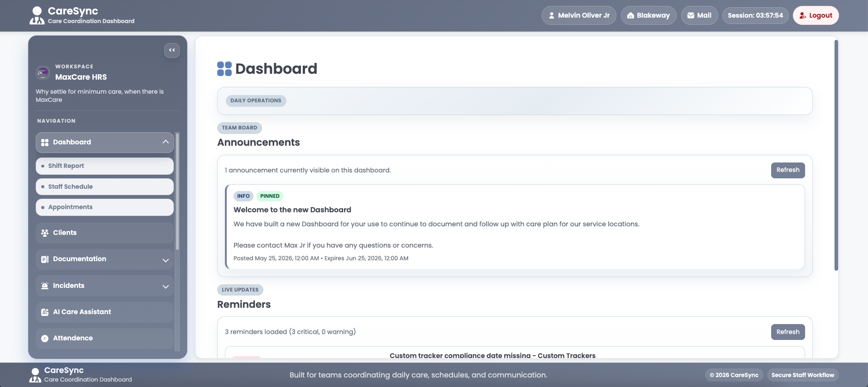Click the home icon beside Blakeway

tap(630, 15)
